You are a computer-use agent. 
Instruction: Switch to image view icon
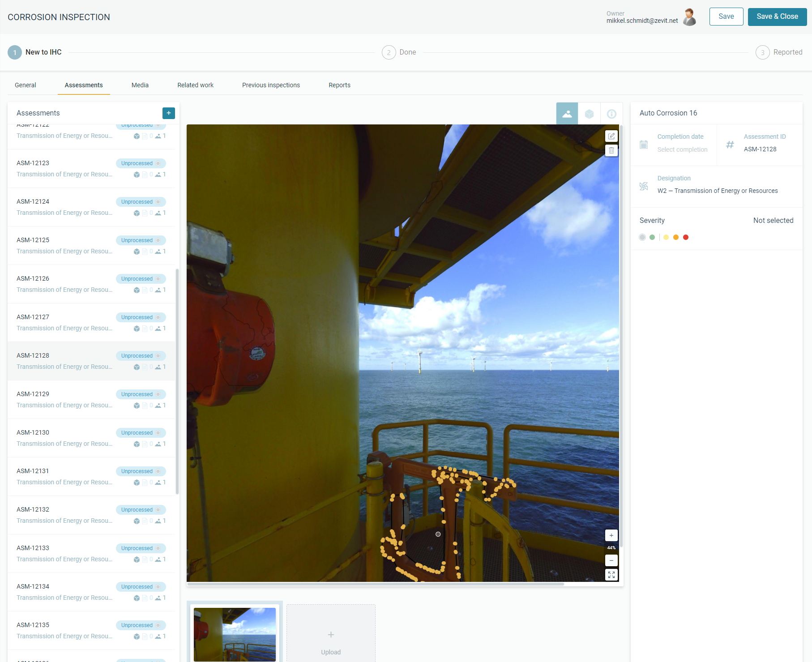[x=567, y=114]
